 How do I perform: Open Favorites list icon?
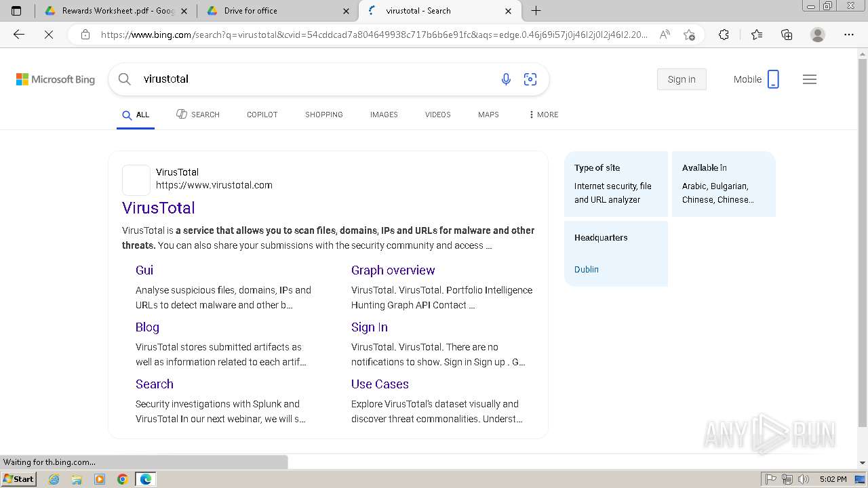(757, 35)
